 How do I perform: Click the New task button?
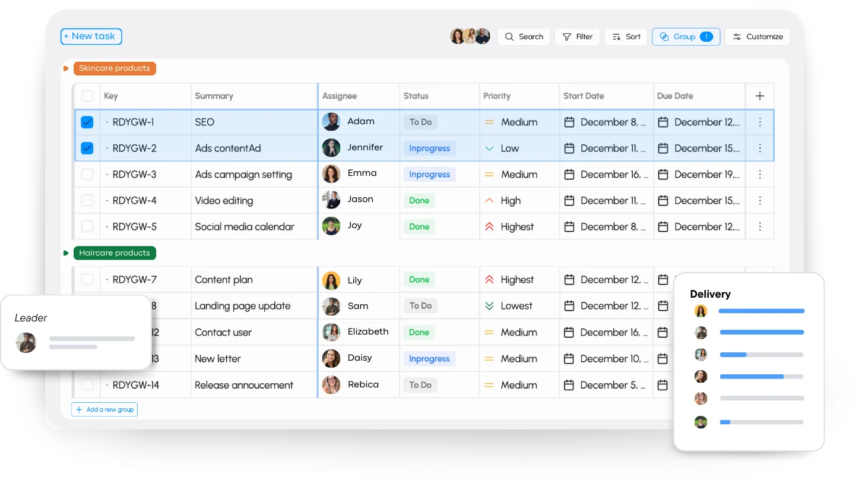91,37
